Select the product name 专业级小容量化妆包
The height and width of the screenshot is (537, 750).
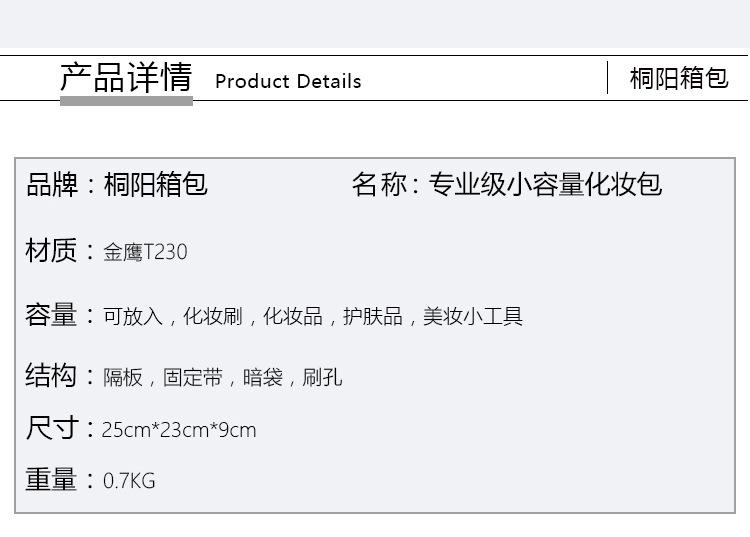(x=545, y=185)
